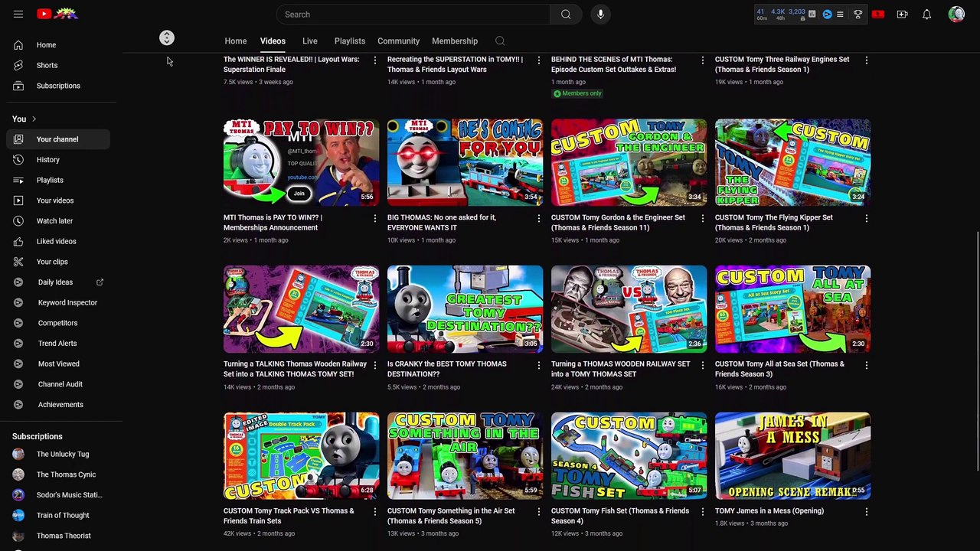Screen dimensions: 980x551
Task: Open the notifications bell
Action: [x=926, y=14]
